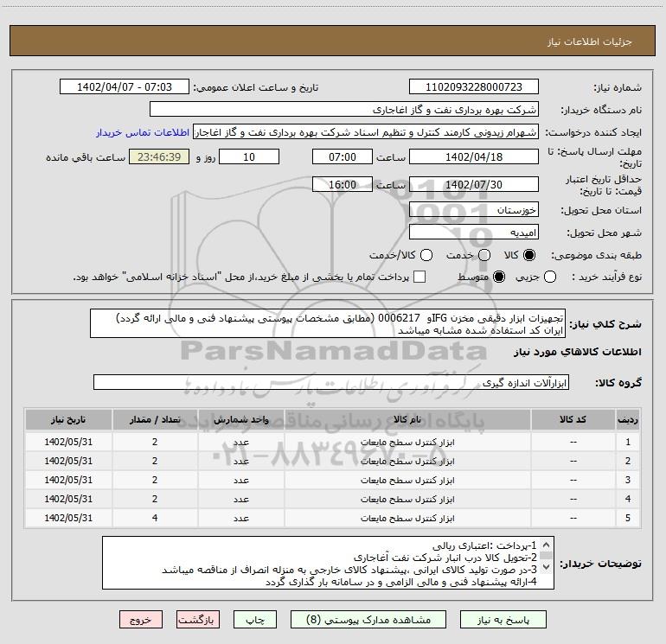
Task: Select the کالا/خدمت radio button
Action: point(426,255)
